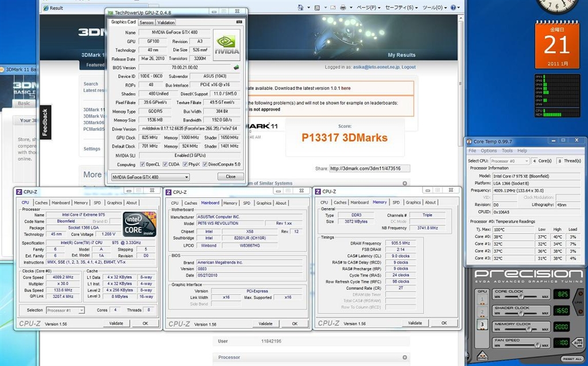This screenshot has height=366, width=588.
Task: Click the NVIDIA logo in GPU-Z
Action: (226, 45)
